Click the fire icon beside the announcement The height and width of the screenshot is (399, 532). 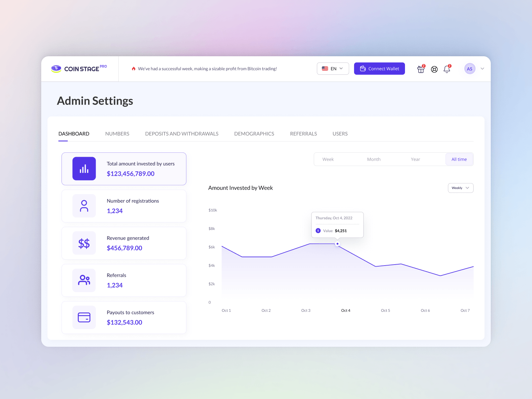coord(134,69)
